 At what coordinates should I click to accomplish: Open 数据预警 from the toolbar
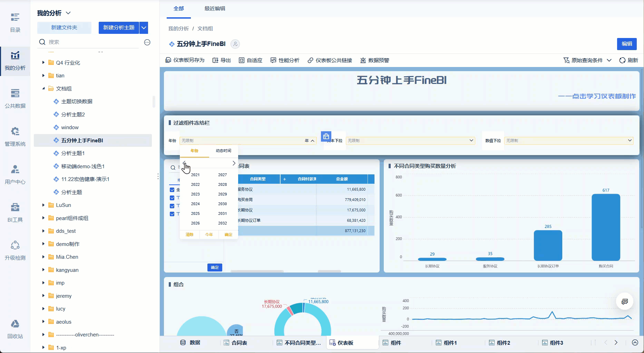point(375,60)
